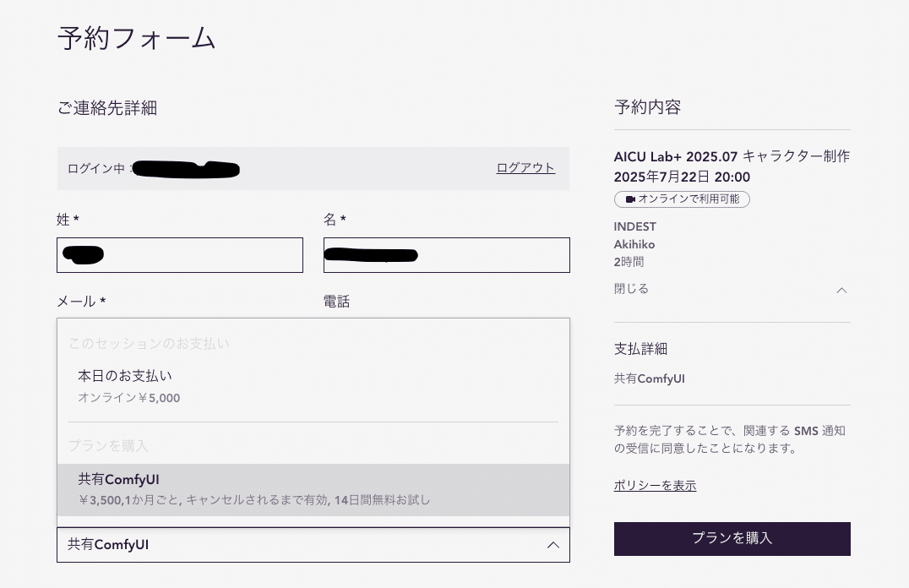Click the プランを購入 group header in list
Image resolution: width=909 pixels, height=588 pixels.
coord(108,446)
